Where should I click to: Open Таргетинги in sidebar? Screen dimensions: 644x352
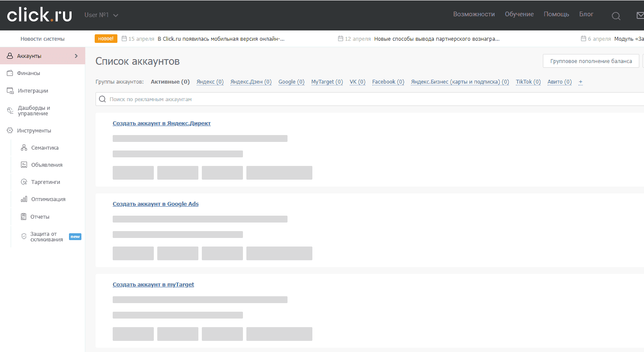click(45, 182)
